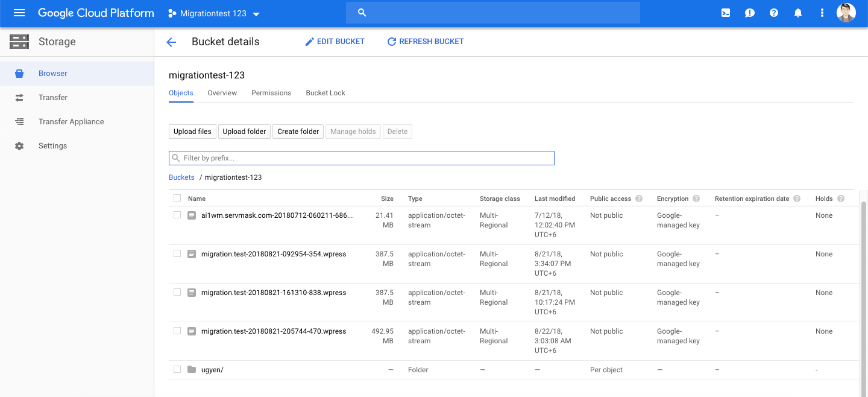The image size is (868, 397).
Task: Click the Upload files button
Action: click(x=192, y=132)
